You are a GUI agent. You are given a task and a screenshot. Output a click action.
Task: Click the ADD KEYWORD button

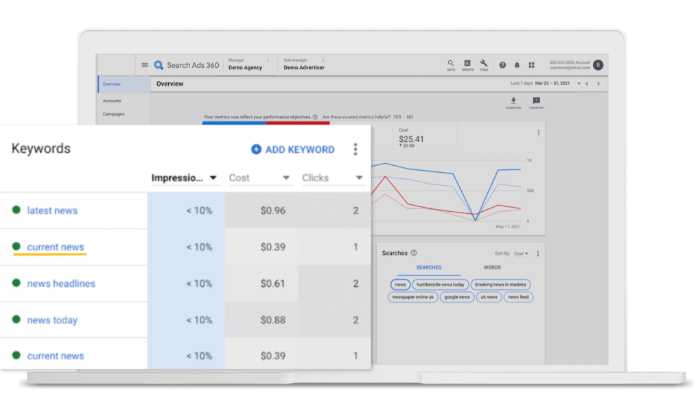[293, 150]
